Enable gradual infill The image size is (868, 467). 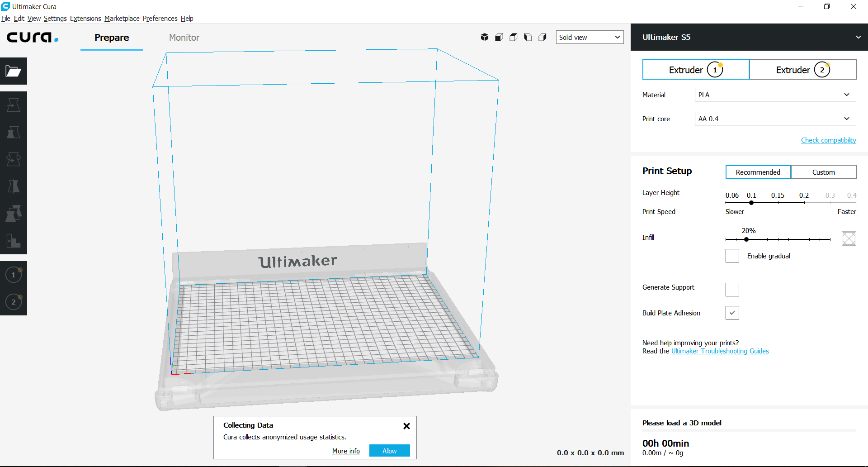pyautogui.click(x=732, y=256)
